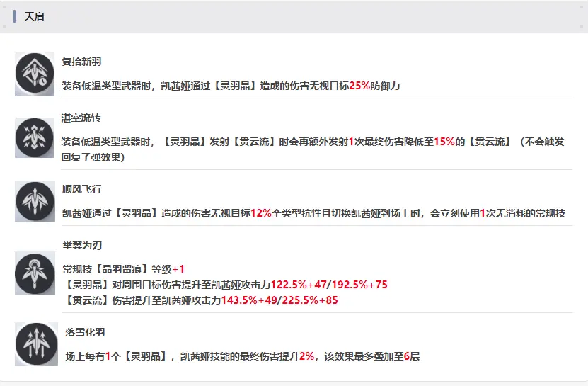Click the 举翼为刃 skill title
The image size is (588, 386).
coord(82,245)
